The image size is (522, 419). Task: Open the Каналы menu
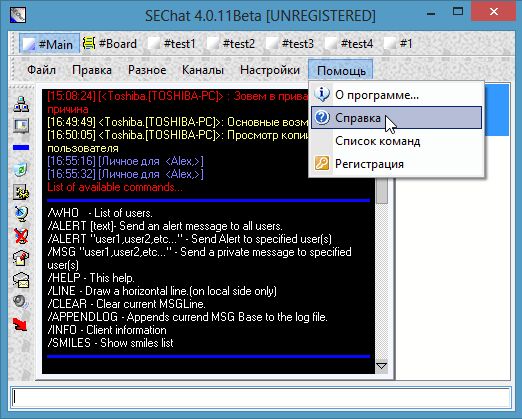(x=203, y=70)
